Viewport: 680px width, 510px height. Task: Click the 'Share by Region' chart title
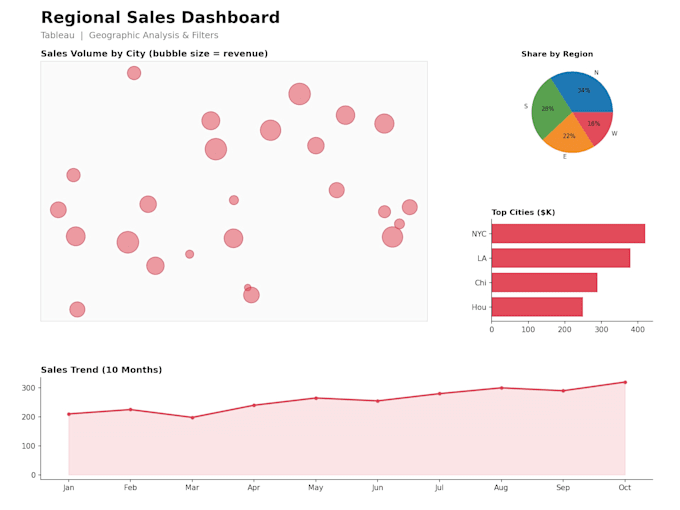click(x=557, y=54)
